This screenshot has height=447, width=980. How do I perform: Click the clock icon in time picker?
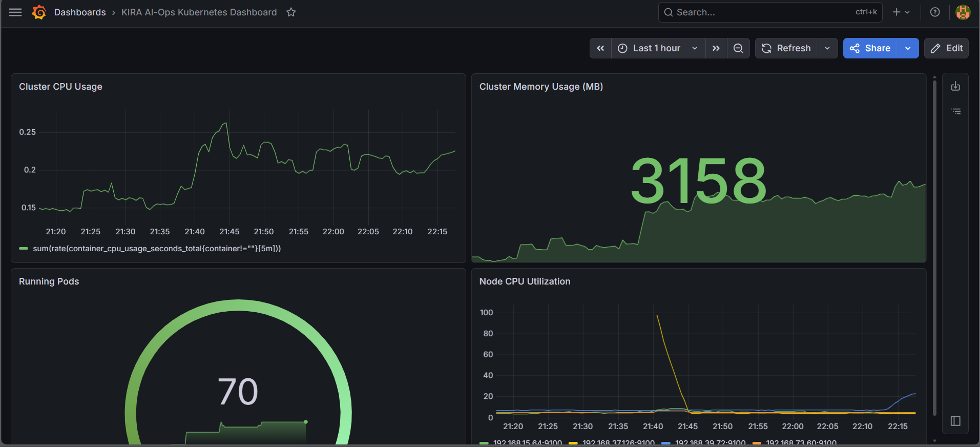click(622, 48)
